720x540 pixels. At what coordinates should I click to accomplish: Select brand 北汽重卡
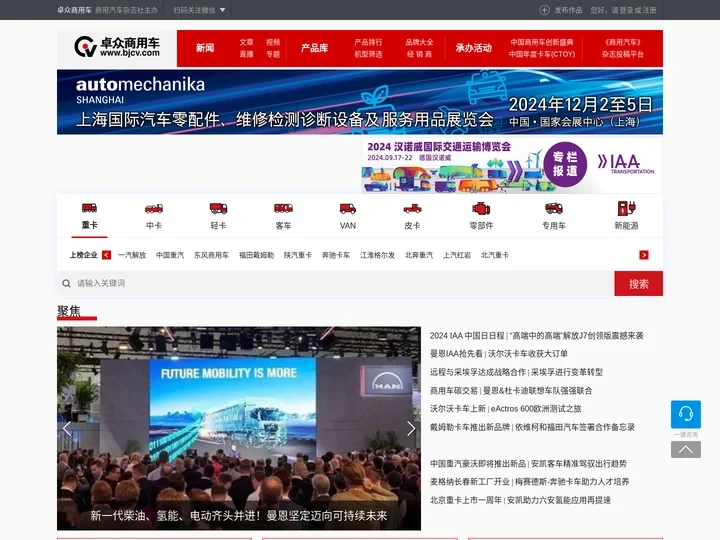click(x=495, y=255)
